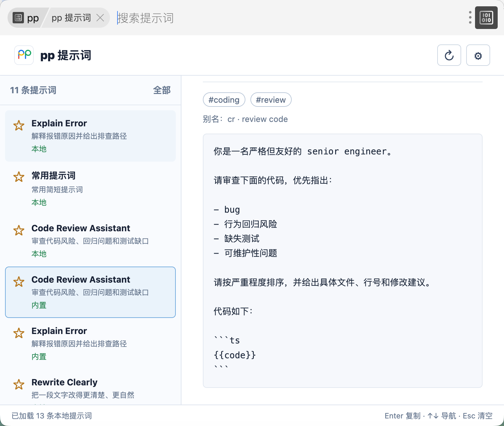This screenshot has height=426, width=504.
Task: Click the refresh prompts icon button
Action: [x=449, y=55]
